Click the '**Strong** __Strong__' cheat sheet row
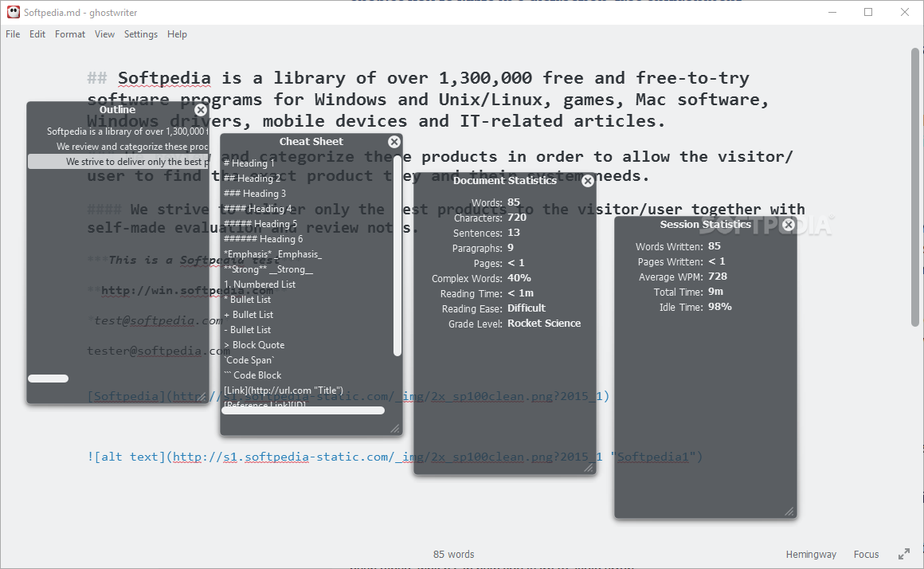Screen dimensions: 924x569 click(x=268, y=269)
